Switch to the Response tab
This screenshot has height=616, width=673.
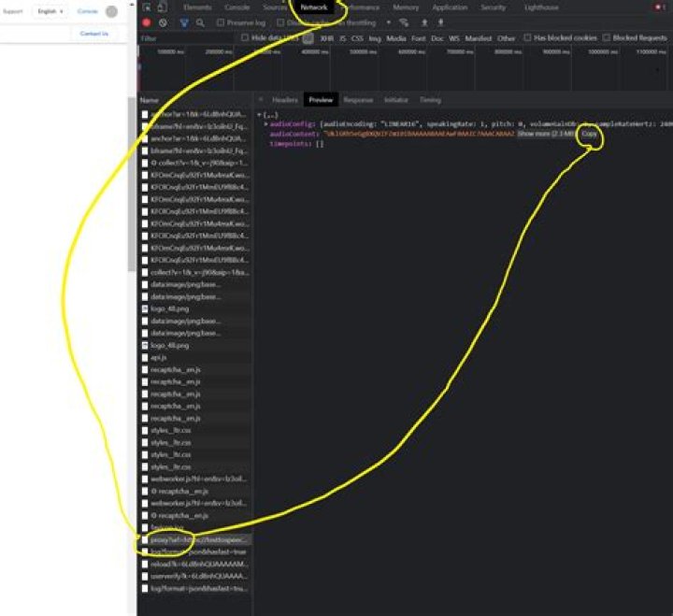[358, 100]
